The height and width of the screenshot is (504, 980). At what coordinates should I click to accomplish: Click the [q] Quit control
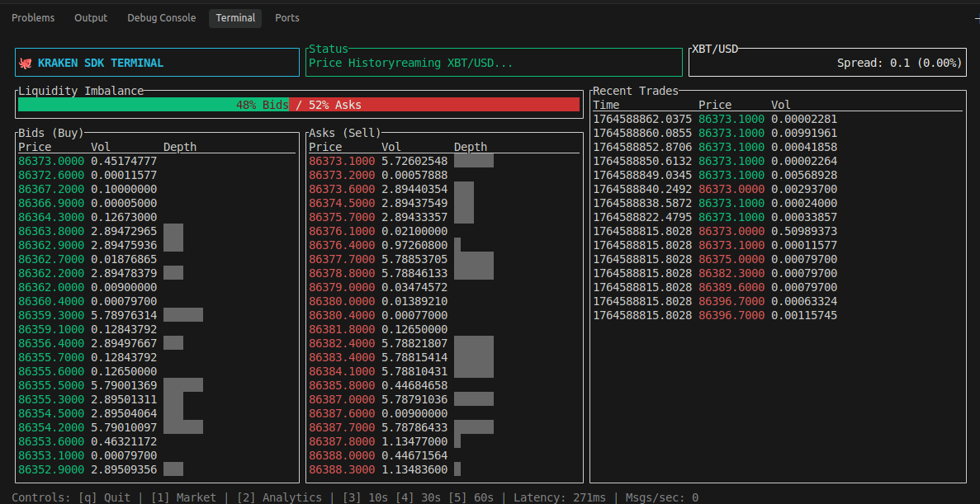104,497
